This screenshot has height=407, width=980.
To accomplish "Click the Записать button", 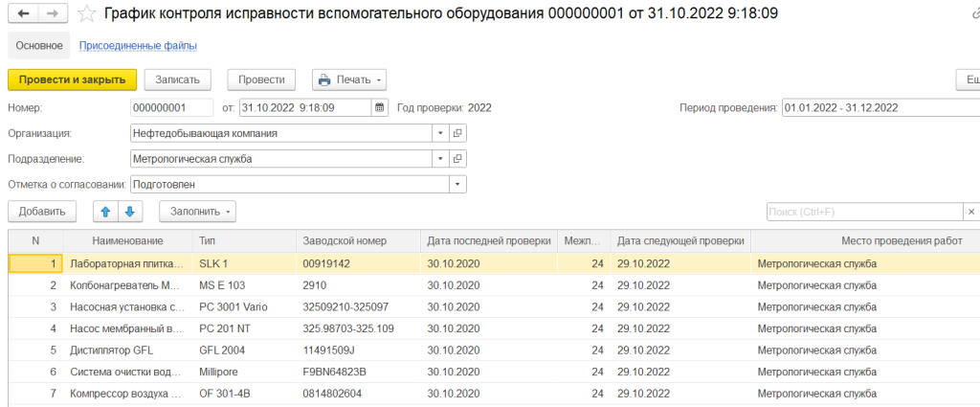I will point(177,79).
